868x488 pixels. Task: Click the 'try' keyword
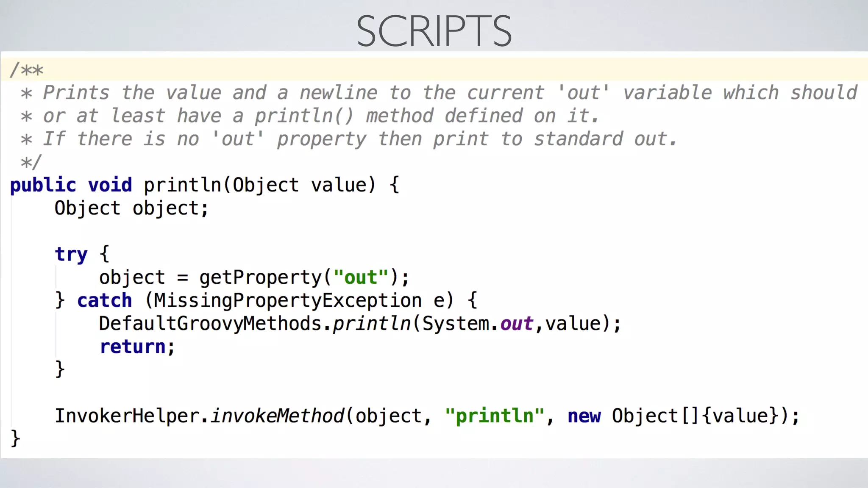coord(71,255)
